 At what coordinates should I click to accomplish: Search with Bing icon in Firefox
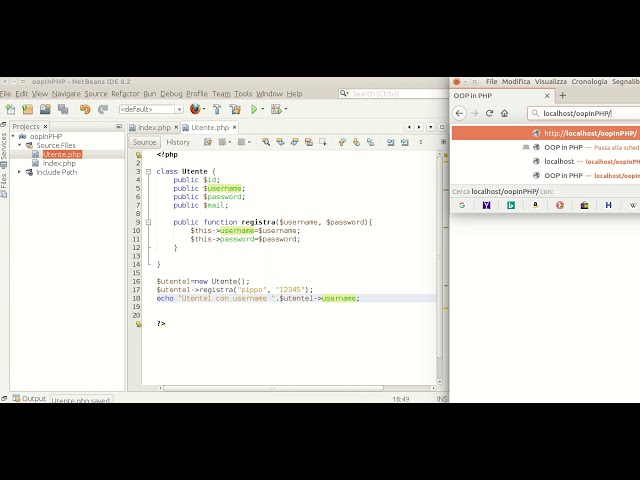tap(511, 205)
